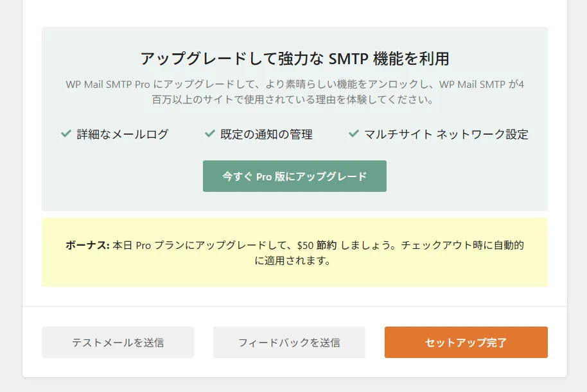Screen dimensions: 587x392
Task: Click セットアップ完了 button
Action: point(466,342)
